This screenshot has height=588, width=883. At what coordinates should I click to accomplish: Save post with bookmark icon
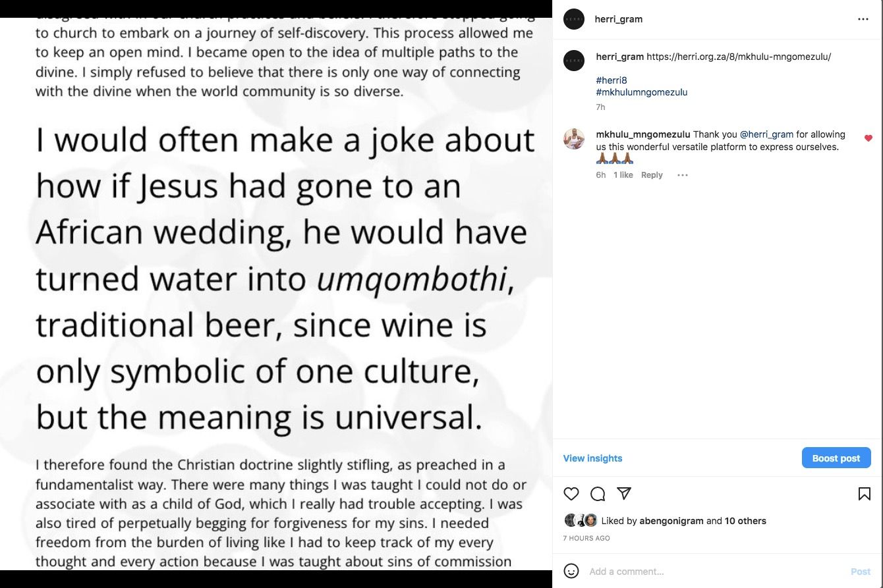pyautogui.click(x=864, y=494)
